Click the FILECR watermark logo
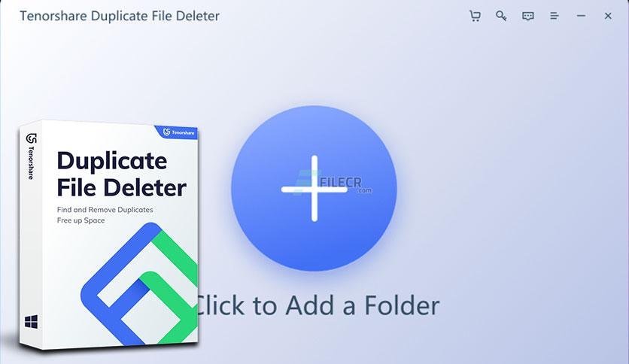Screen dimensions: 629x364 coord(333,184)
